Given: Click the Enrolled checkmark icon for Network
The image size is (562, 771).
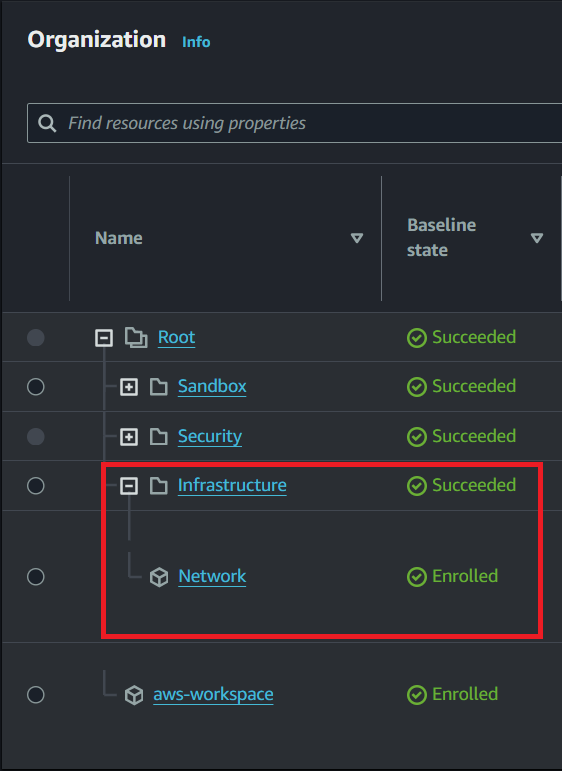Looking at the screenshot, I should tap(416, 577).
